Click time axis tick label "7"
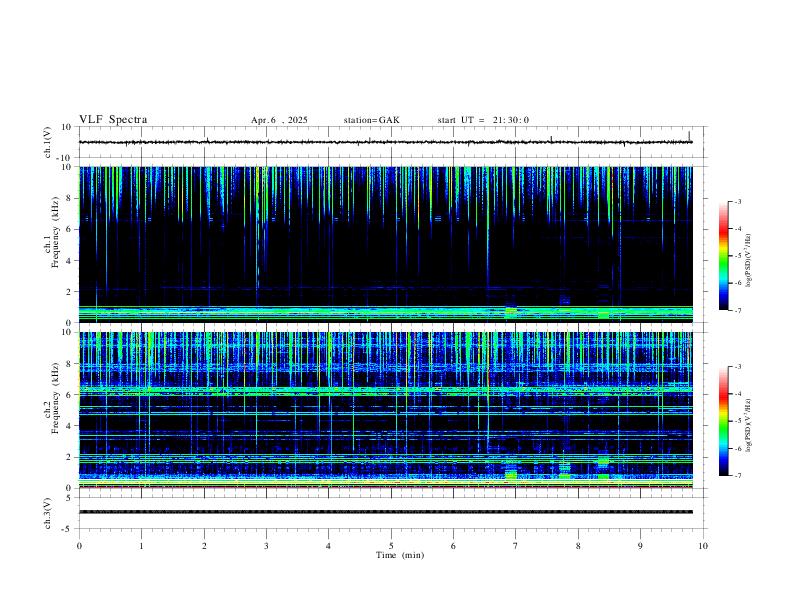This screenshot has width=792, height=612. click(x=516, y=546)
